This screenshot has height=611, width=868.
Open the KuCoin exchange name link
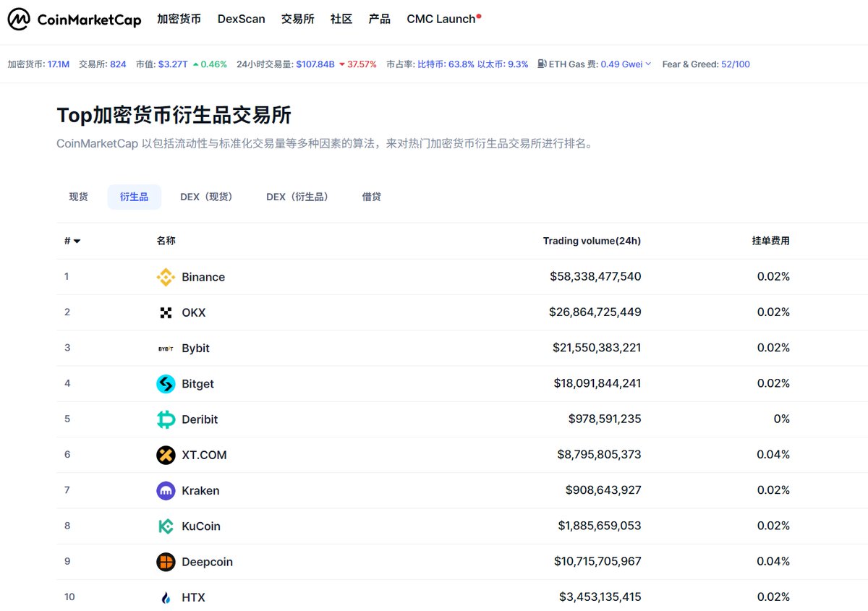201,526
